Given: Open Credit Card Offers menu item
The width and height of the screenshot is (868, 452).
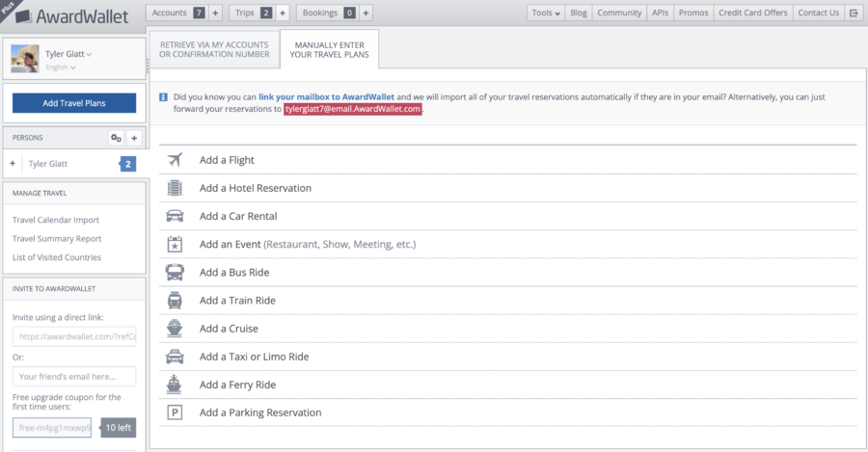Looking at the screenshot, I should pyautogui.click(x=754, y=13).
